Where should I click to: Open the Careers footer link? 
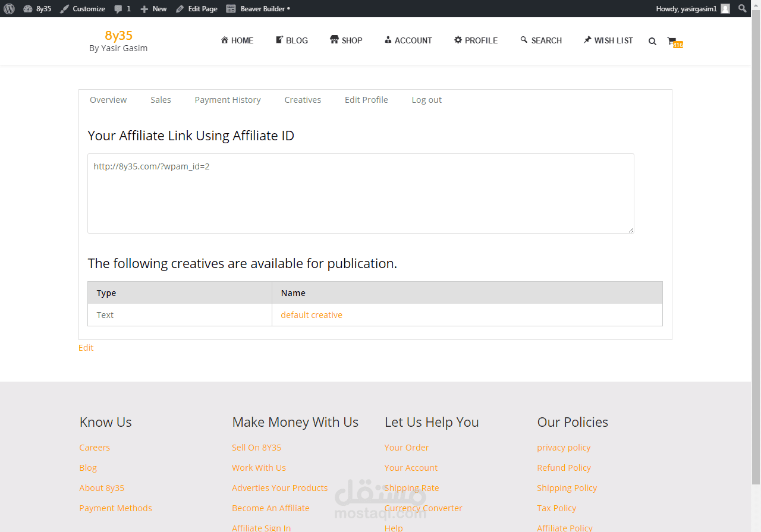[x=95, y=448]
